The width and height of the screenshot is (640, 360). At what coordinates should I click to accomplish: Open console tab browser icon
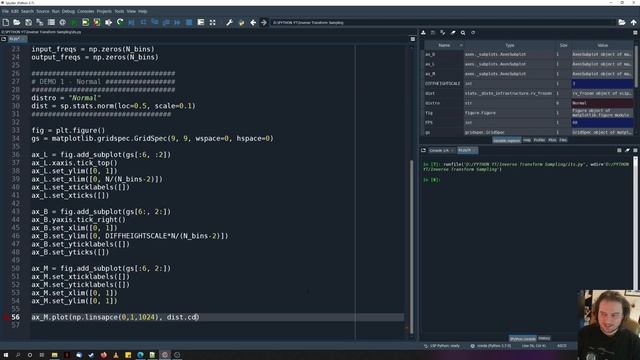click(x=423, y=150)
